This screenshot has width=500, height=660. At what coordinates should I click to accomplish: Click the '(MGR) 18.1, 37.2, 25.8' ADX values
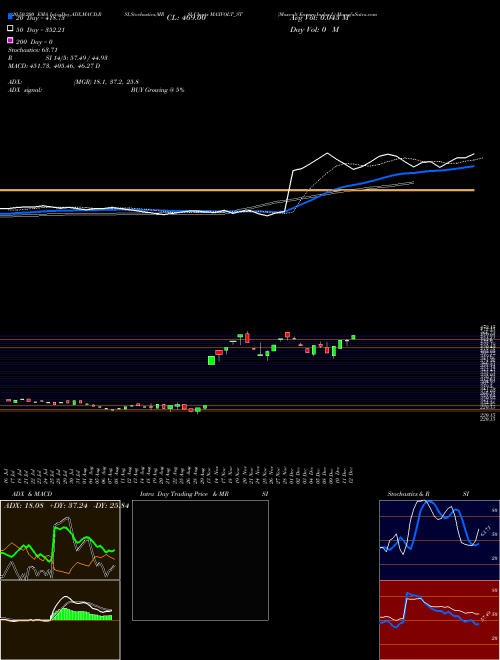106,82
